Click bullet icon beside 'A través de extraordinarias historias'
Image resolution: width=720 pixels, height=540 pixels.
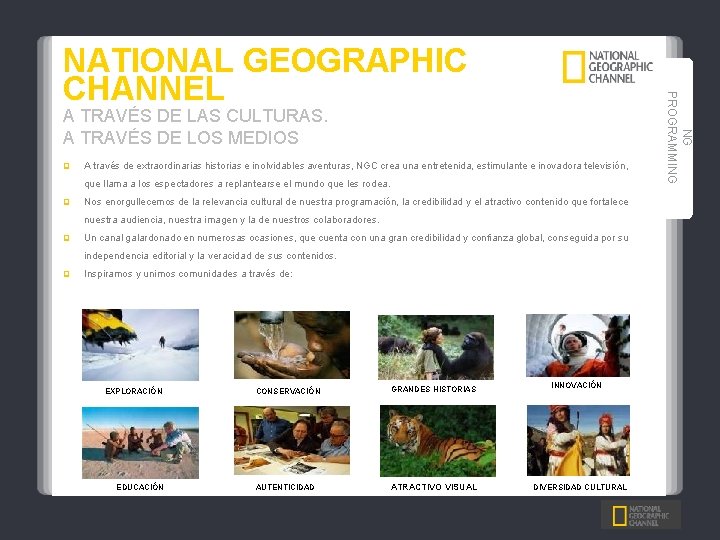pos(67,166)
